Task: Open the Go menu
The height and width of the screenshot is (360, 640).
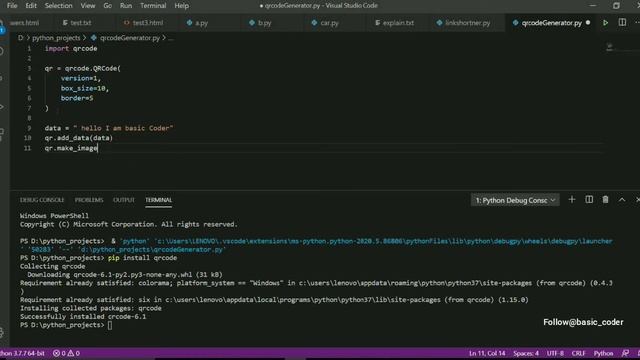Action: point(107,6)
